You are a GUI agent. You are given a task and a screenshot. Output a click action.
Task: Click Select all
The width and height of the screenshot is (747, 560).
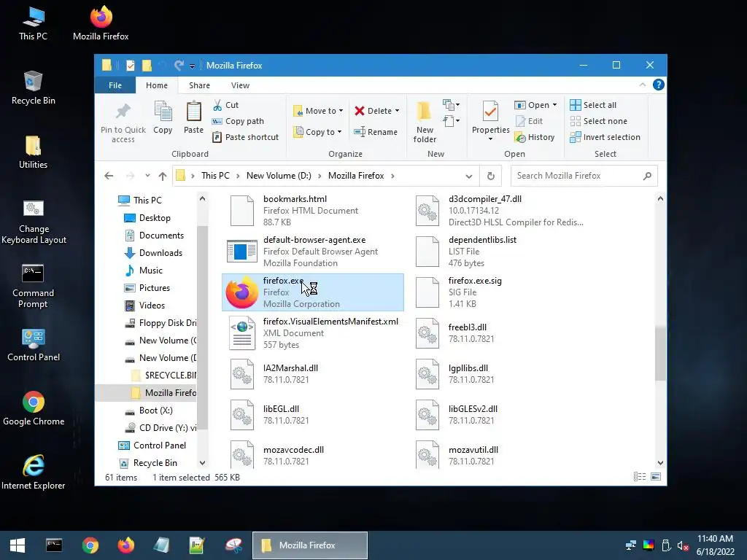[593, 105]
